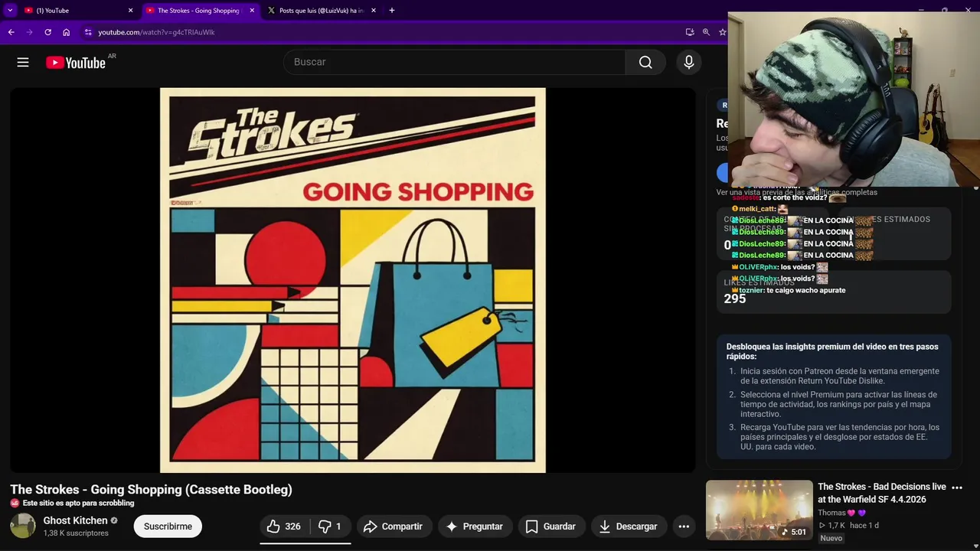Click step 'Recarga YouTube para ver' text
The image size is (980, 551).
tap(839, 437)
